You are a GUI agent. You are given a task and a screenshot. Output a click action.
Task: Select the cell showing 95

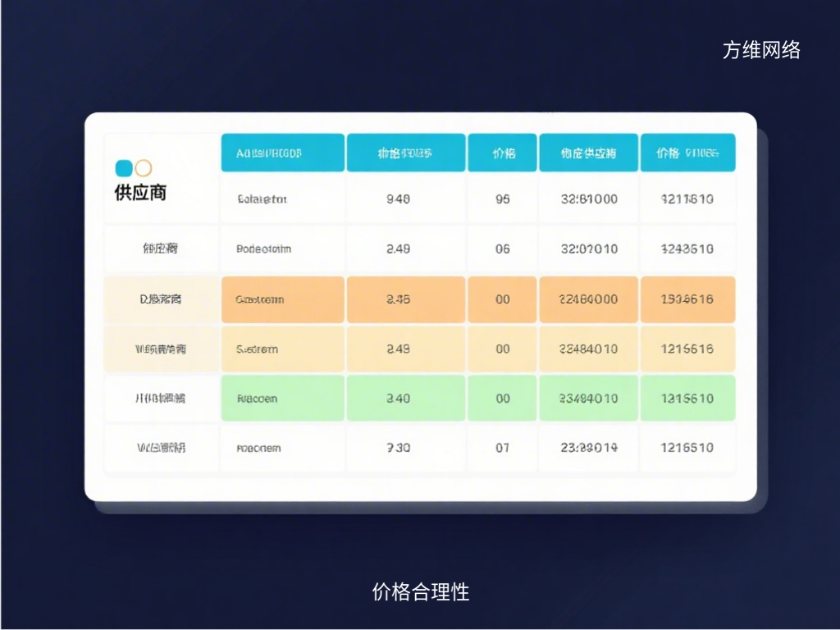(503, 199)
